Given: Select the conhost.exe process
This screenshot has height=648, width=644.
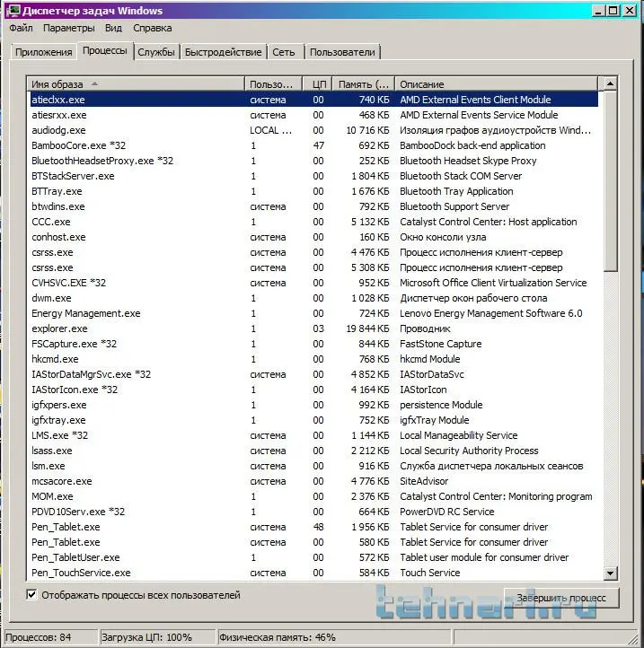Looking at the screenshot, I should 314,237.
